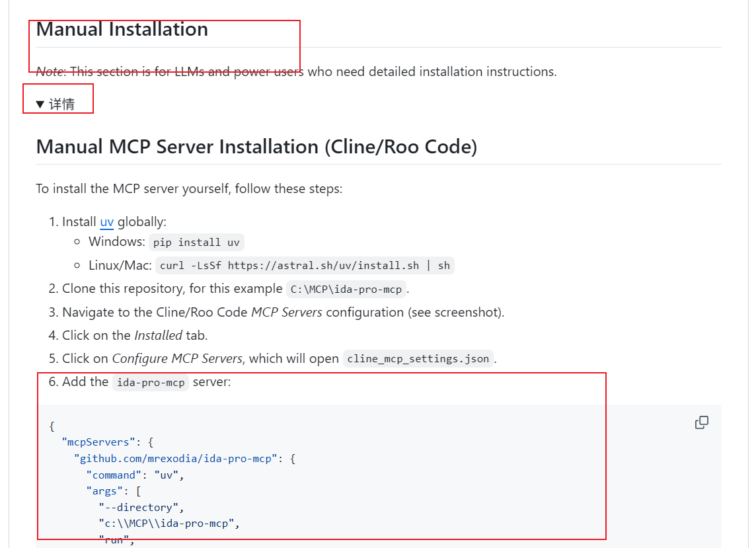Click the Manual Installation heading
The image size is (756, 548).
[x=122, y=30]
